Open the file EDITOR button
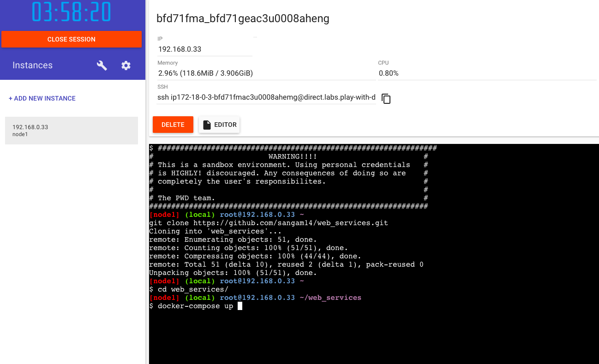This screenshot has height=364, width=599. coord(219,125)
